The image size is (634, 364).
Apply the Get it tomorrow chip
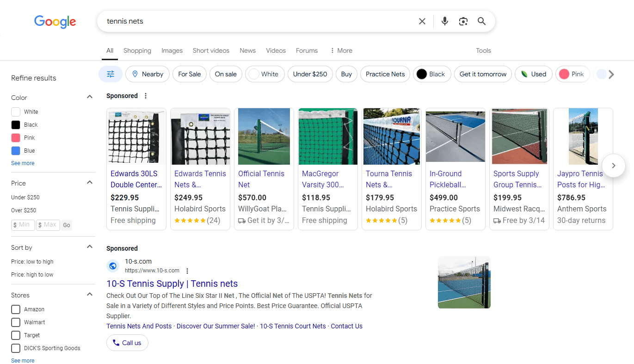click(x=483, y=74)
